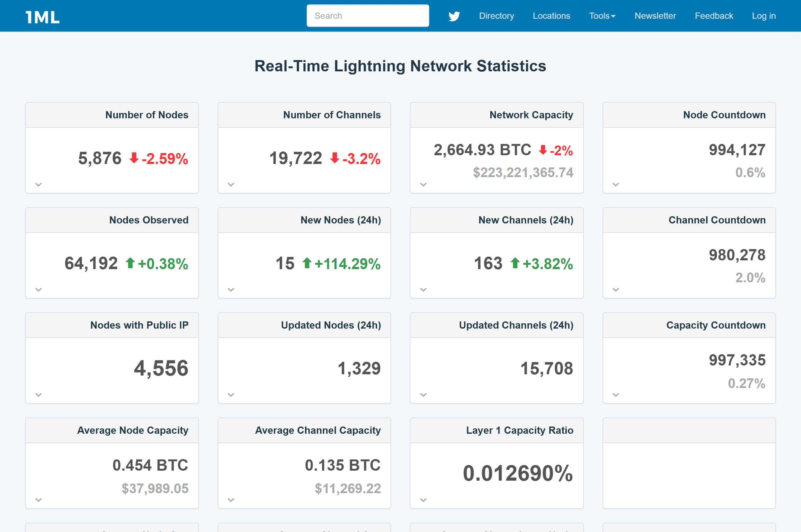The image size is (801, 532).
Task: Open the Tools dropdown menu
Action: tap(602, 16)
